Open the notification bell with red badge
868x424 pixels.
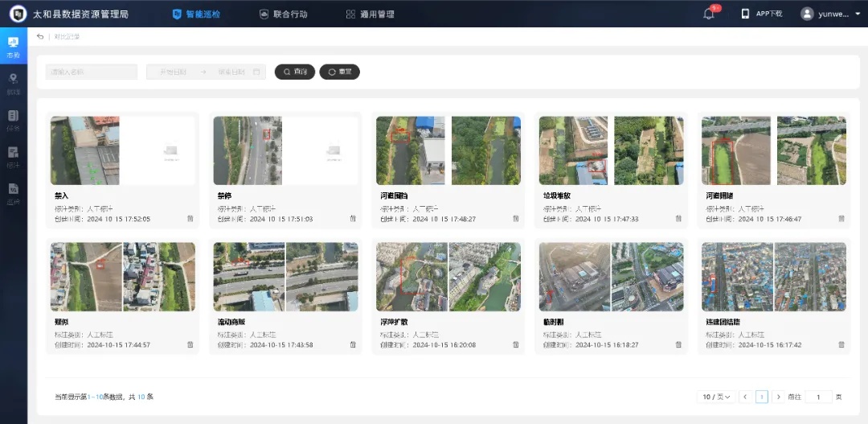[709, 14]
